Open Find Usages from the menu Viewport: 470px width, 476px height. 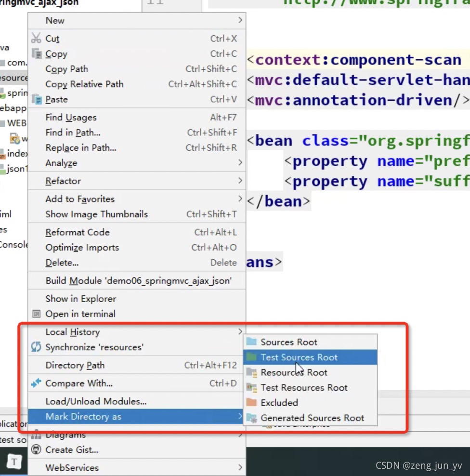137,118
